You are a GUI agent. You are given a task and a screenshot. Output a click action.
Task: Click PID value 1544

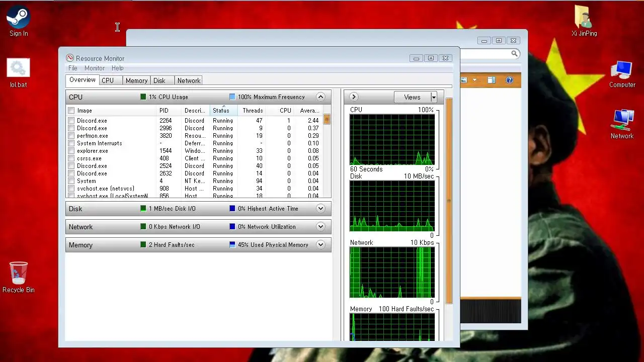[166, 151]
